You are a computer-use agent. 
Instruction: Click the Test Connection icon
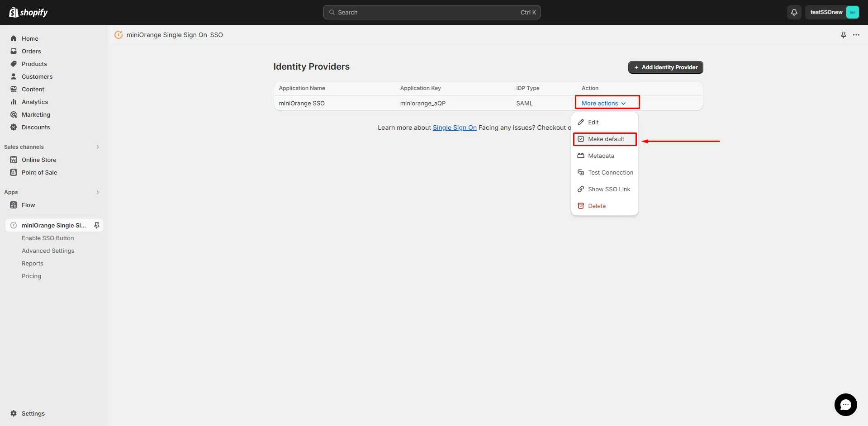(x=581, y=172)
